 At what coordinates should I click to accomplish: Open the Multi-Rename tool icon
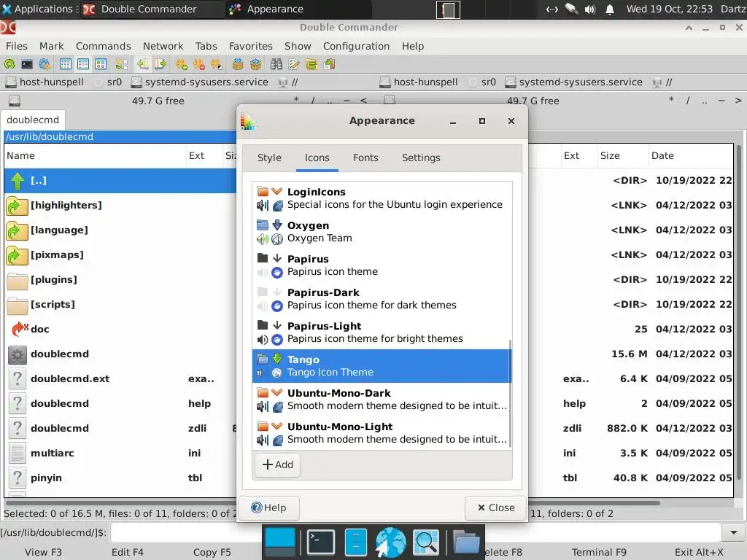(x=294, y=64)
